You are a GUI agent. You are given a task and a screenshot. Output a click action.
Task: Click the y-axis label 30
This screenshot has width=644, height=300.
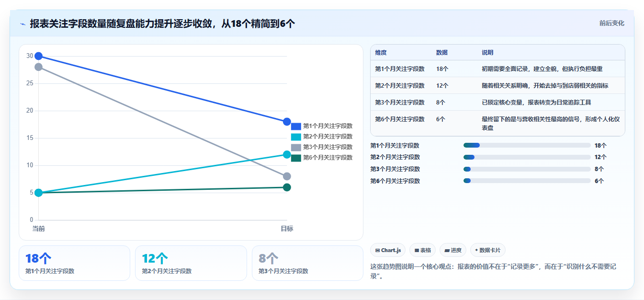pos(30,56)
